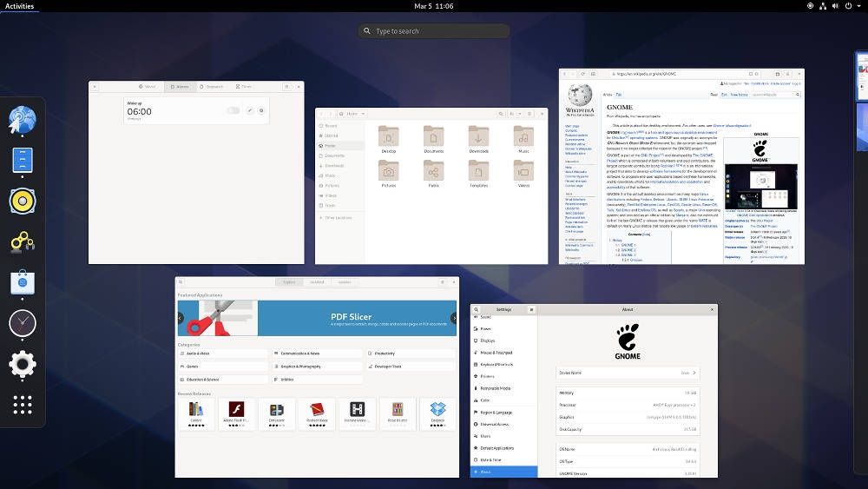Click the search icon in Files window

click(x=501, y=114)
